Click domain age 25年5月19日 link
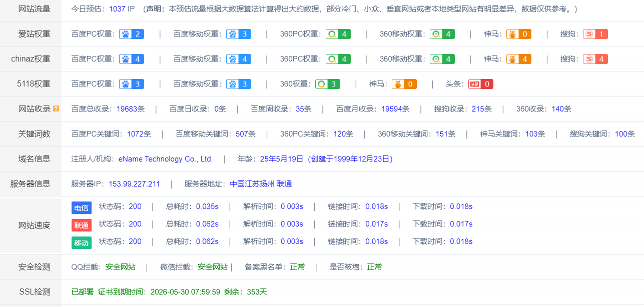 click(x=282, y=159)
